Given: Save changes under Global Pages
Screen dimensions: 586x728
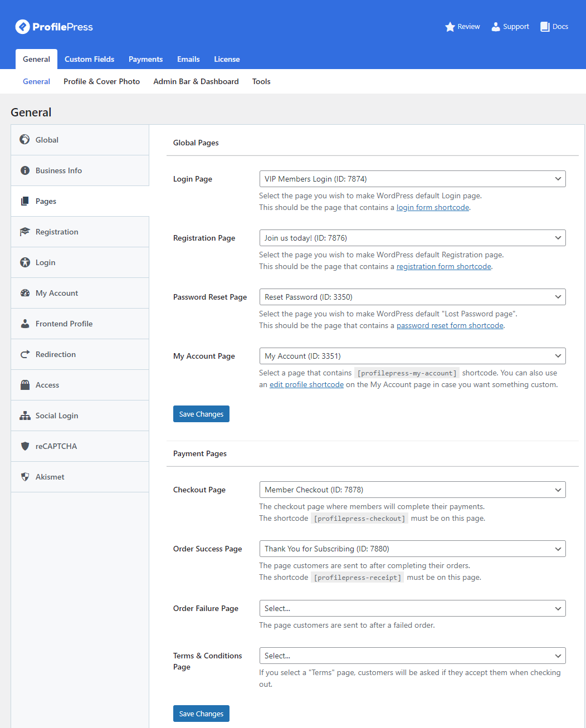Looking at the screenshot, I should [x=201, y=414].
